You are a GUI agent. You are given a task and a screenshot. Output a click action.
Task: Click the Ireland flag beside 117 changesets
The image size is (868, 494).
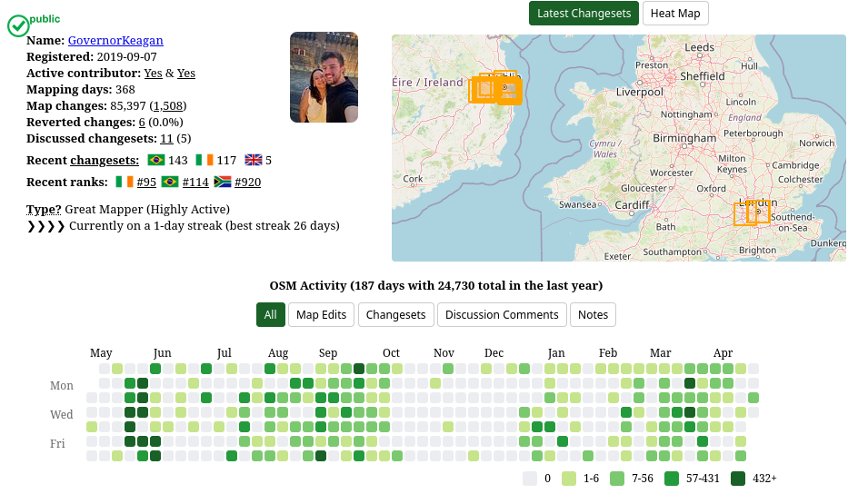click(205, 160)
